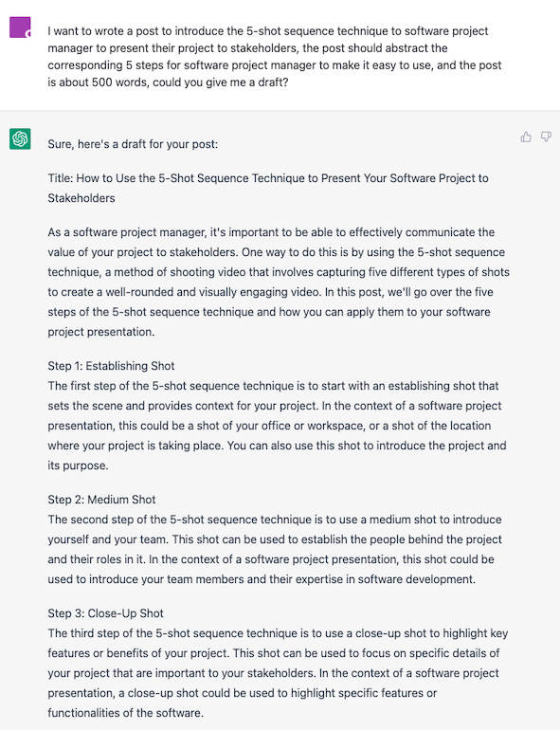560x730 pixels.
Task: Click the thumbs up icon on the response
Action: [x=526, y=137]
